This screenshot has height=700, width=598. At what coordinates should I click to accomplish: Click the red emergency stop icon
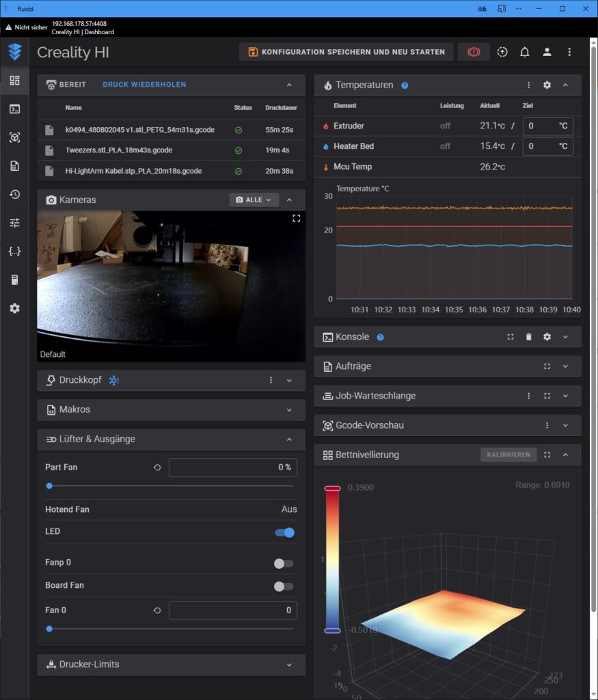474,52
